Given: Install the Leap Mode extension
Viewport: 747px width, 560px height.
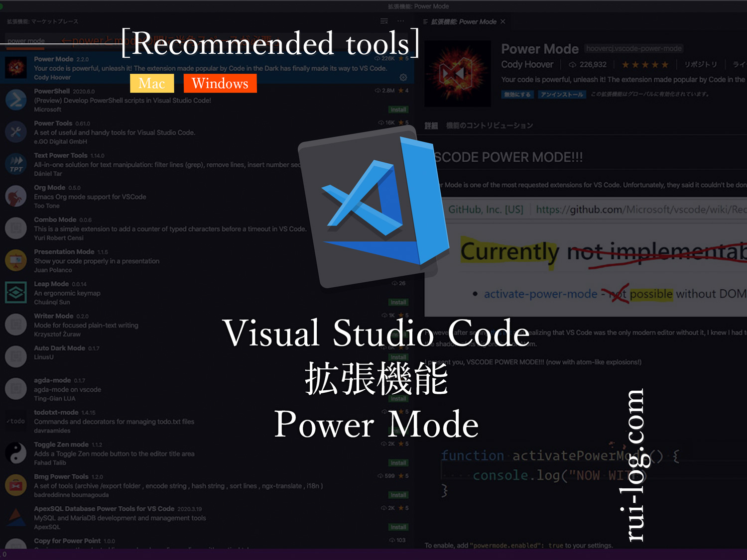Looking at the screenshot, I should (x=398, y=302).
